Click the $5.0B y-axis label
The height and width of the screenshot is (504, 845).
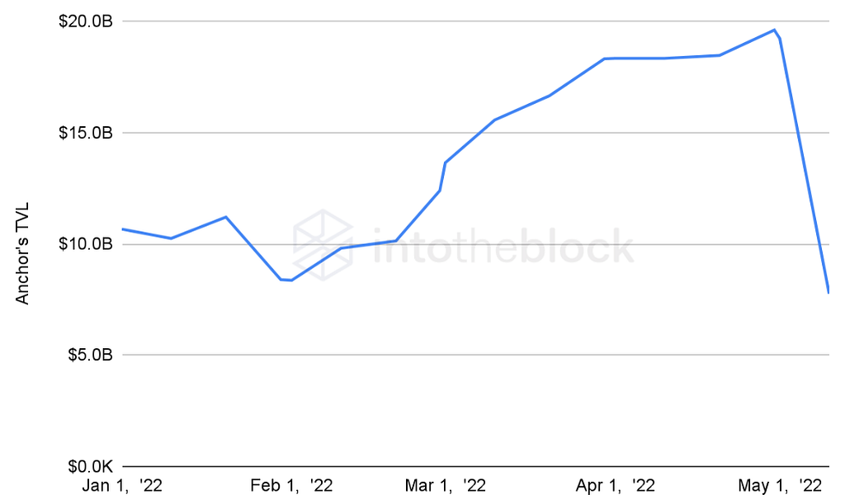click(87, 356)
